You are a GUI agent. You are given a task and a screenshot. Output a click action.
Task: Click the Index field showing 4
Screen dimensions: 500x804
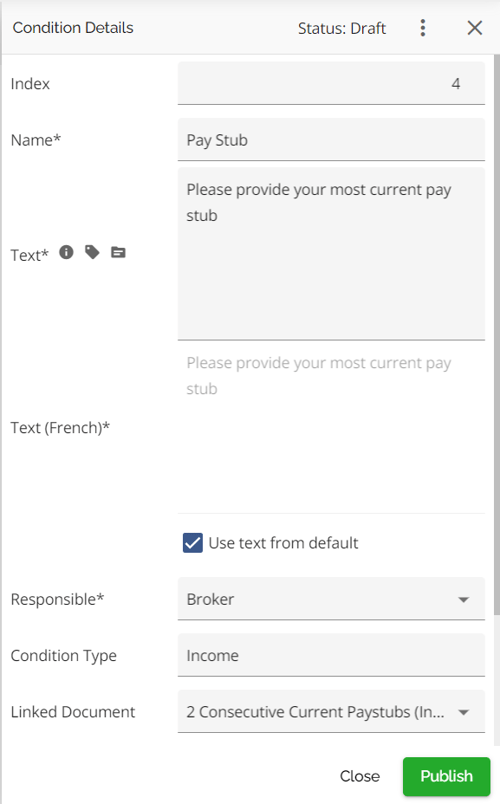click(331, 84)
